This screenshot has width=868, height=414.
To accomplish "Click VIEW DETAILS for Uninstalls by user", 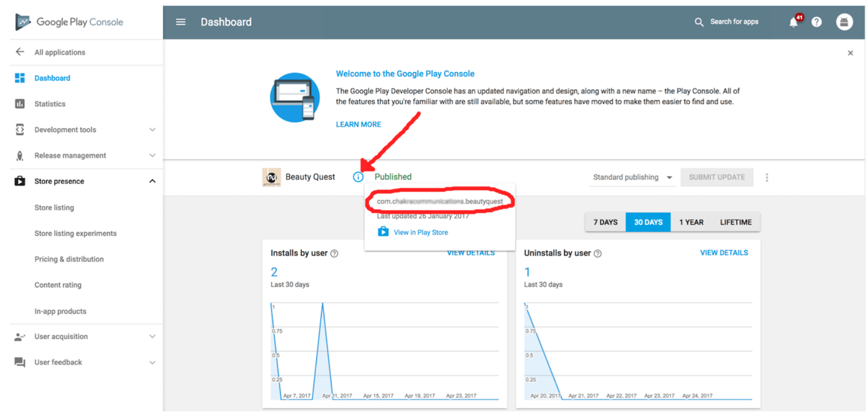I will [724, 253].
